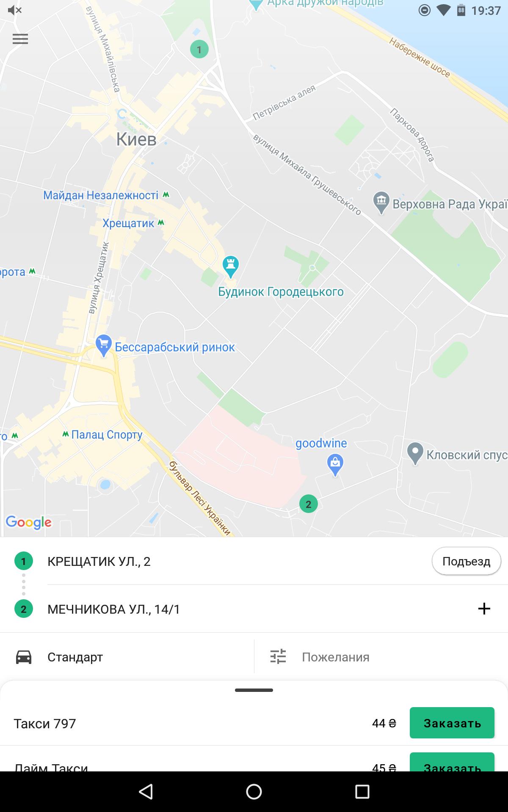This screenshot has width=508, height=812.
Task: Select the Будинок Городецького landmark pin
Action: click(231, 266)
